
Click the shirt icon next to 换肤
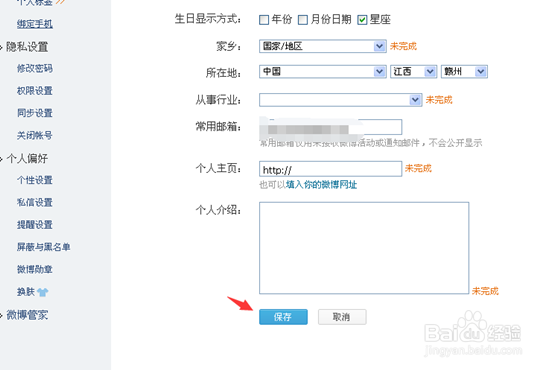click(42, 292)
